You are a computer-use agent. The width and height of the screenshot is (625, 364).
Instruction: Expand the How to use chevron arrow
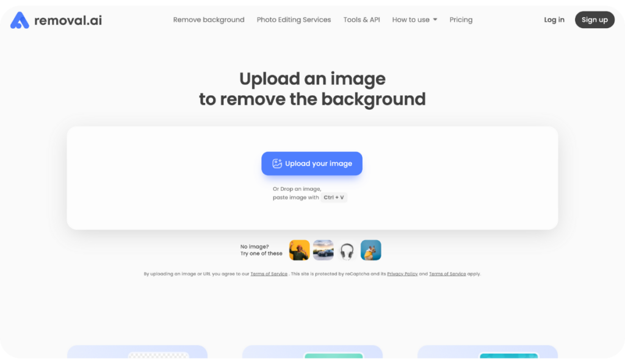435,20
